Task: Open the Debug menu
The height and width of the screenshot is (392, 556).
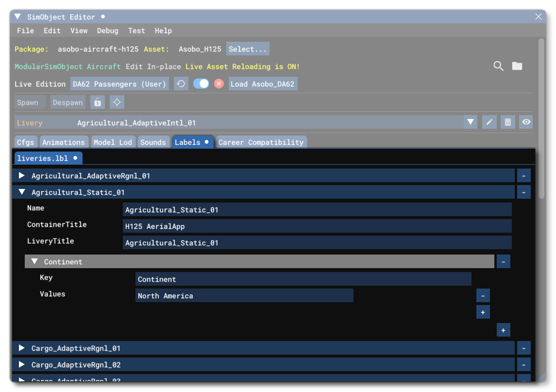Action: coord(107,31)
